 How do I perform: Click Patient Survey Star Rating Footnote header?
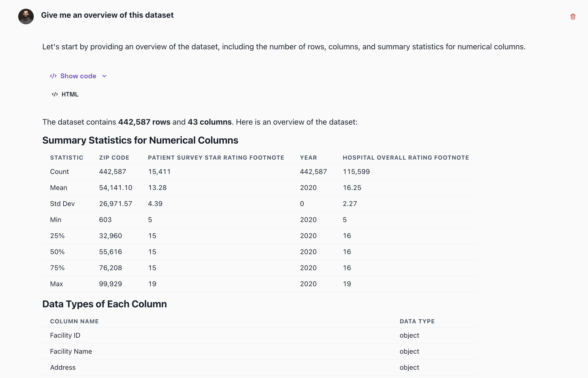click(216, 158)
